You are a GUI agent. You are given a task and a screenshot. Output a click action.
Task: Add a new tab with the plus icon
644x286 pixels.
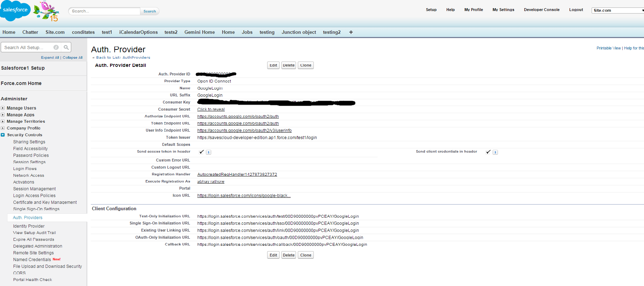pos(351,32)
